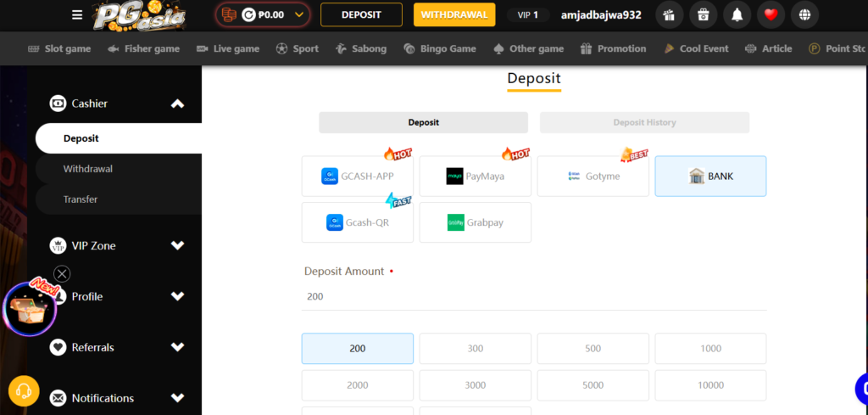Switch to the Deposit History tab
This screenshot has height=415, width=868.
click(644, 122)
